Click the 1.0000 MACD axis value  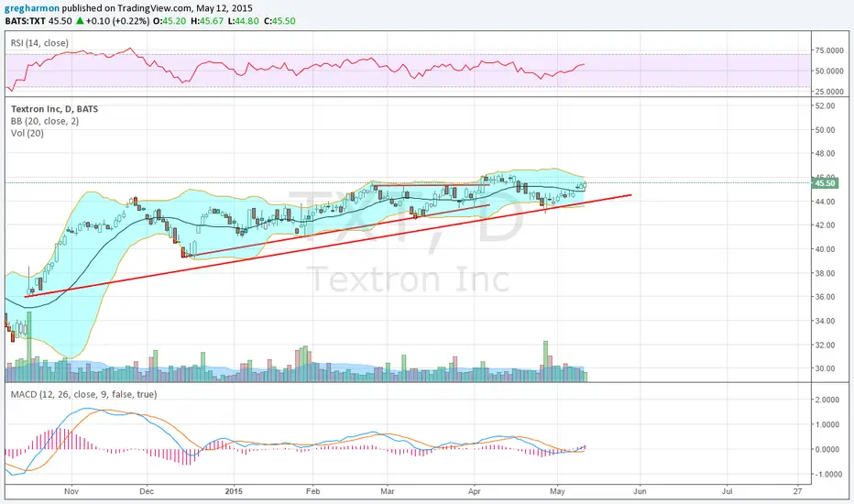pos(827,424)
